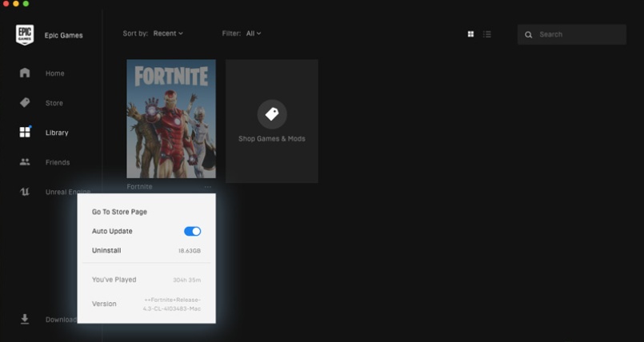Screen dimensions: 644x342
Task: Open Fortnite three-dot options menu
Action: click(x=208, y=187)
